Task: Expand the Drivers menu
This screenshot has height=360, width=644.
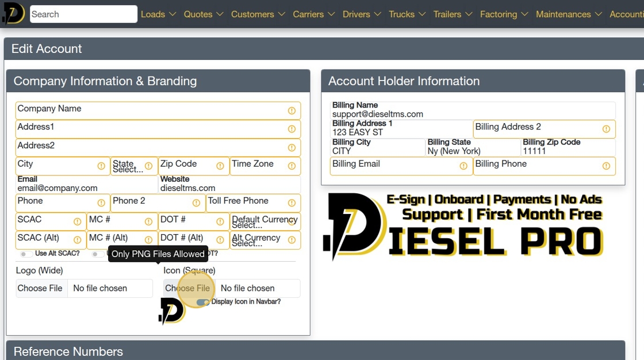Action: coord(362,14)
